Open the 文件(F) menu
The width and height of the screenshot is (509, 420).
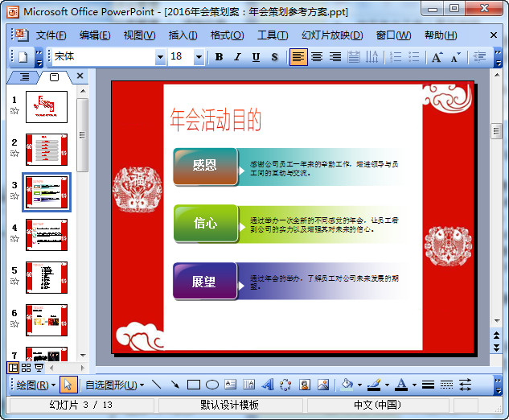pos(51,35)
